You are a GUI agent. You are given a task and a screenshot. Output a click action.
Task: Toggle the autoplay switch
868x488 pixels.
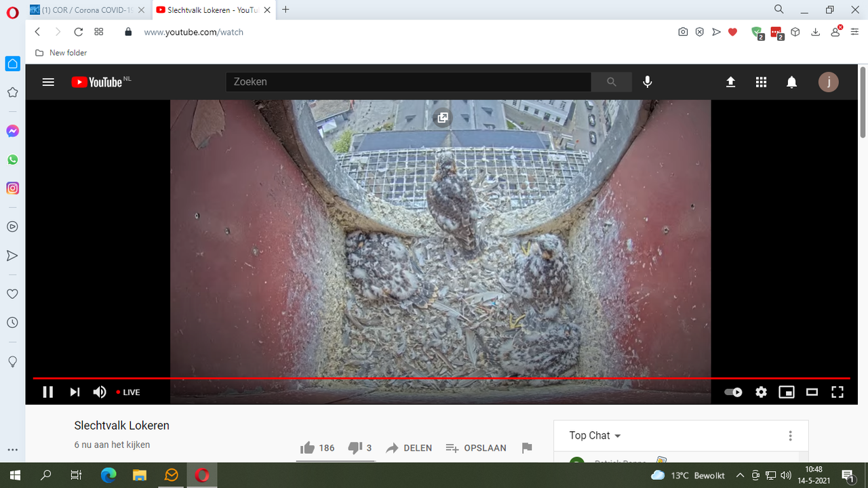click(x=733, y=392)
